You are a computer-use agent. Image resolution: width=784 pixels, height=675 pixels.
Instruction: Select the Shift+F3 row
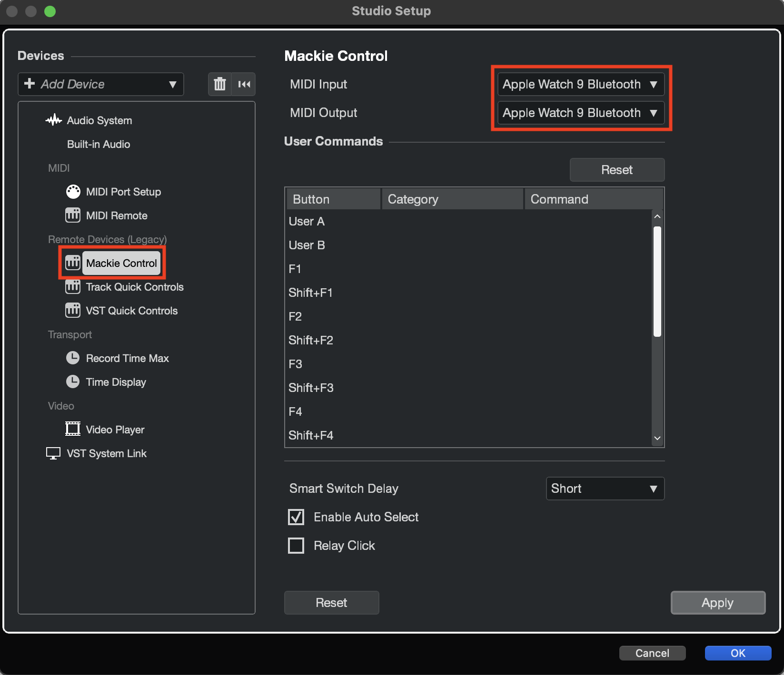pyautogui.click(x=469, y=388)
